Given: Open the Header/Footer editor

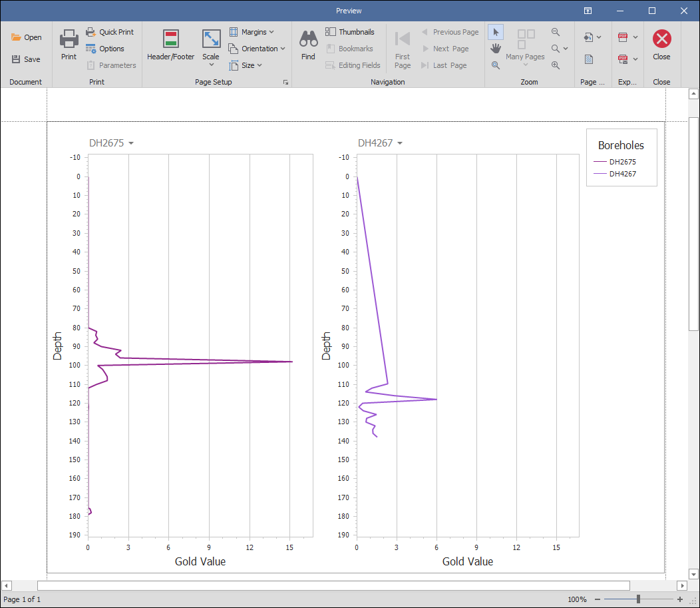Looking at the screenshot, I should 171,45.
